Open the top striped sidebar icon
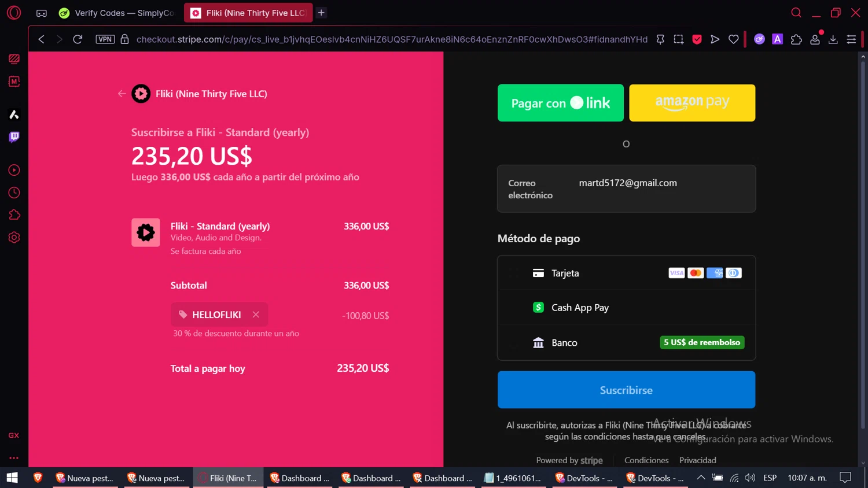Image resolution: width=868 pixels, height=488 pixels. pos(14,59)
